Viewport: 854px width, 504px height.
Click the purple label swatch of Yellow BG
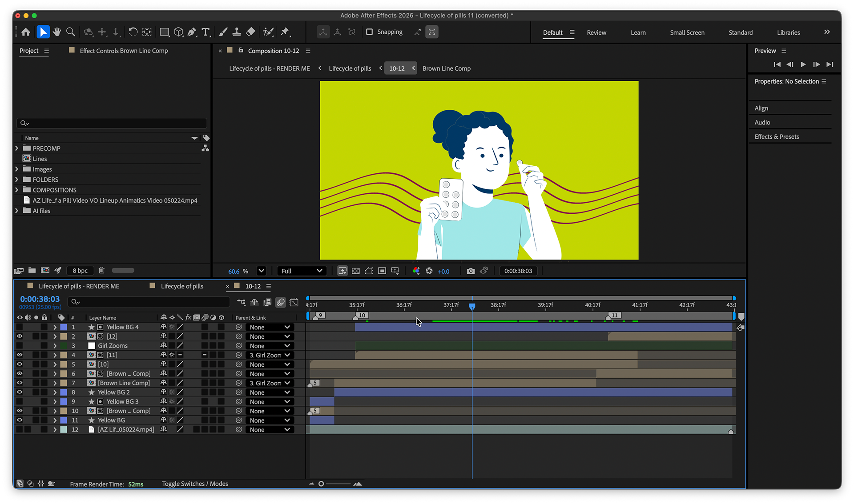point(64,420)
